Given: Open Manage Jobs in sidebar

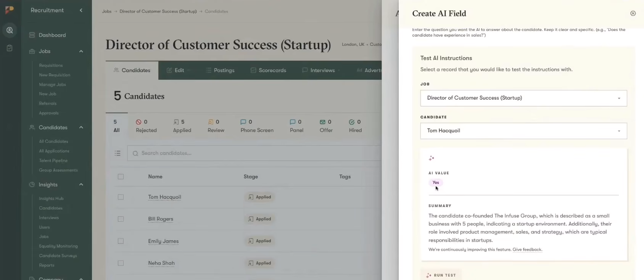Looking at the screenshot, I should click(52, 85).
